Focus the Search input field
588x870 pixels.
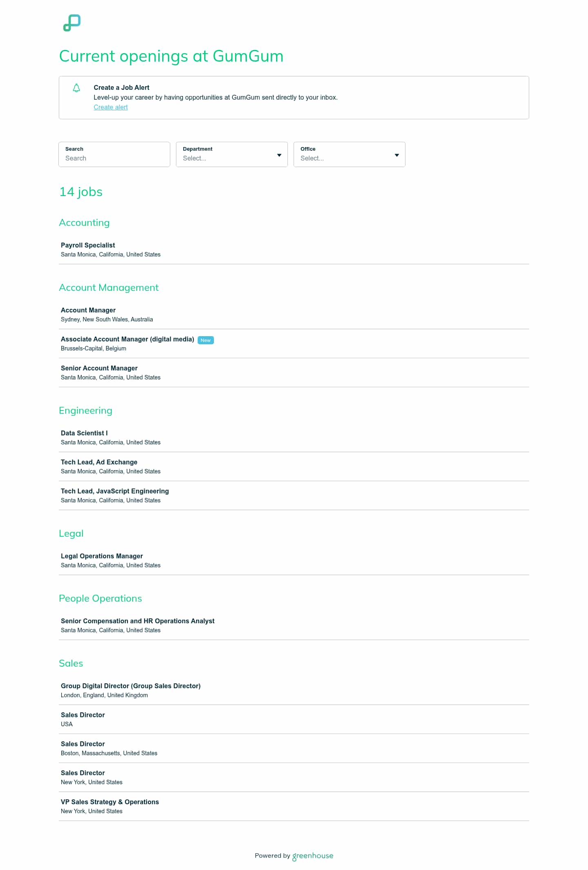pyautogui.click(x=114, y=154)
